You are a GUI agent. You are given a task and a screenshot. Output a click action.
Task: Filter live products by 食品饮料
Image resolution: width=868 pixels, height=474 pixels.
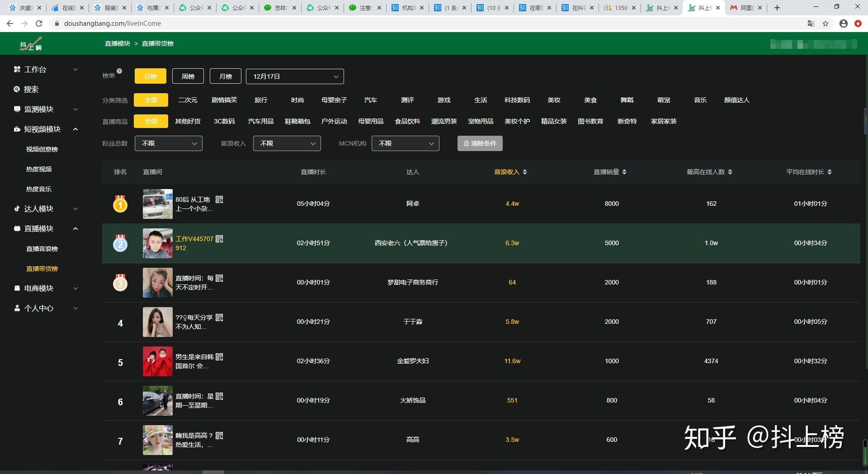pos(407,121)
